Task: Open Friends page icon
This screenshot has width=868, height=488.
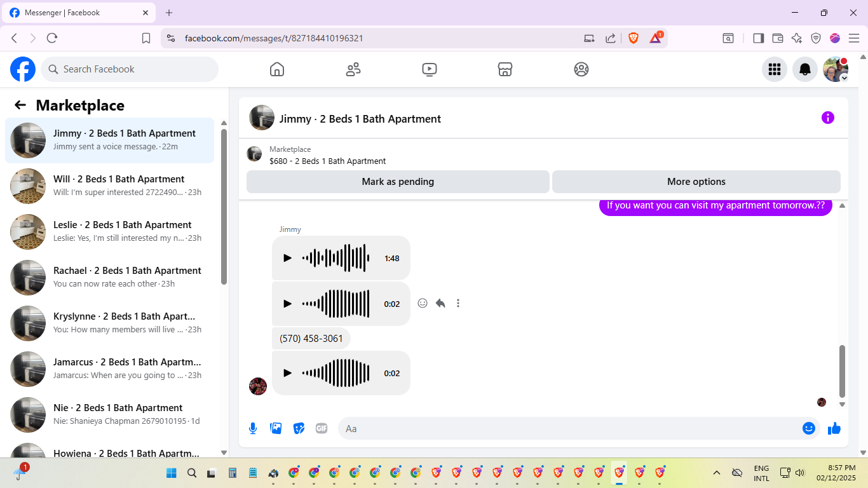Action: point(353,69)
